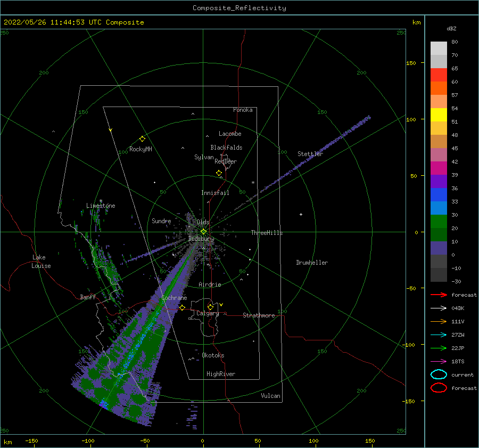The image size is (479, 448).
Task: Click the Sylvan label on map
Action: (x=204, y=157)
